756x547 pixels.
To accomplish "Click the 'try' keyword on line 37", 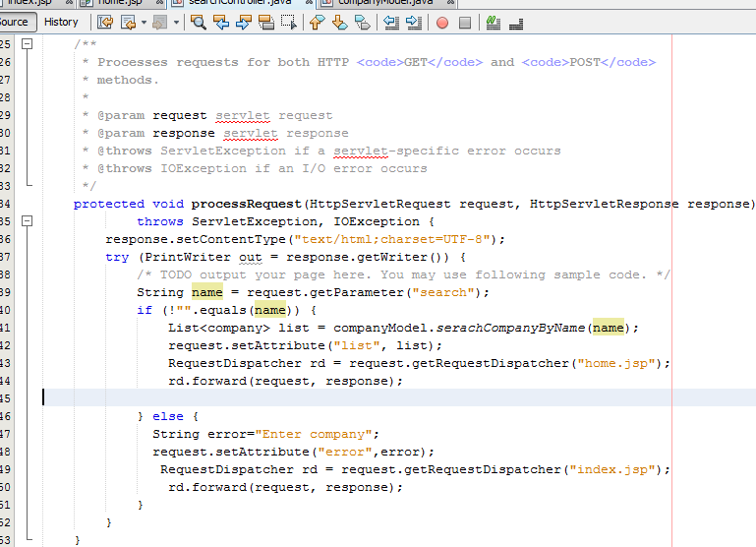I will tap(117, 257).
